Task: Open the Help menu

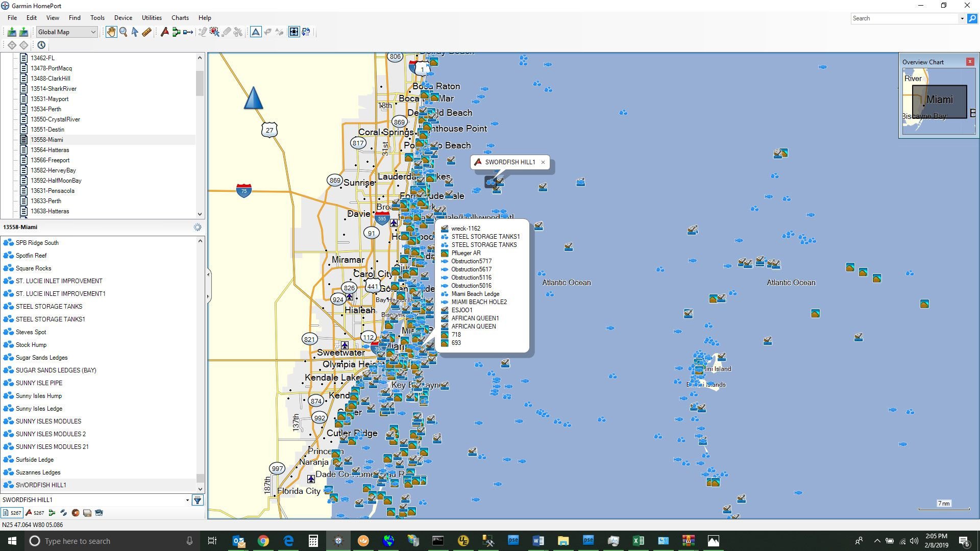Action: click(x=205, y=18)
